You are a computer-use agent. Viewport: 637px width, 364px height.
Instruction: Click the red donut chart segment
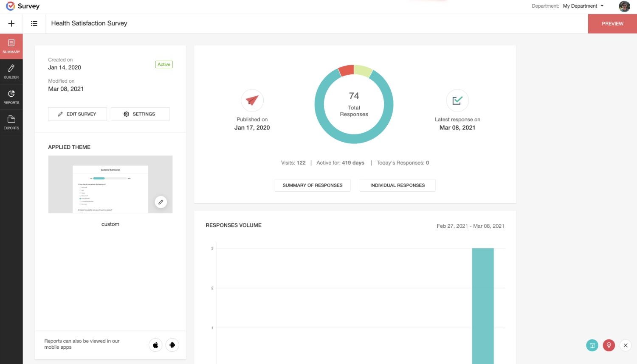347,70
